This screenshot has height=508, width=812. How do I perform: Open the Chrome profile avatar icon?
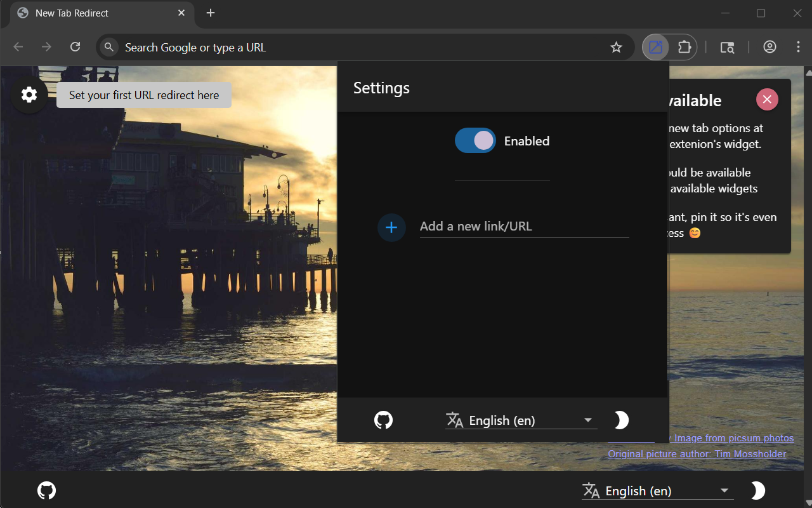769,46
